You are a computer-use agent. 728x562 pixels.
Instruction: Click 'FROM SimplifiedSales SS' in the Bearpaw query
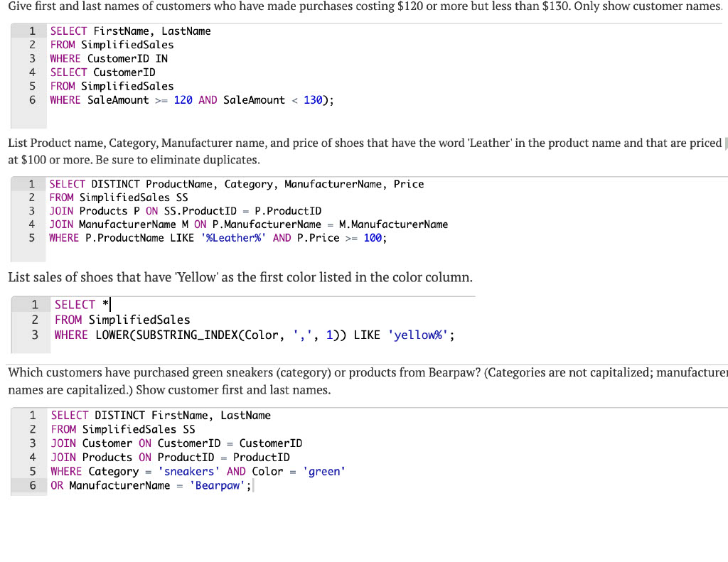[x=123, y=429]
